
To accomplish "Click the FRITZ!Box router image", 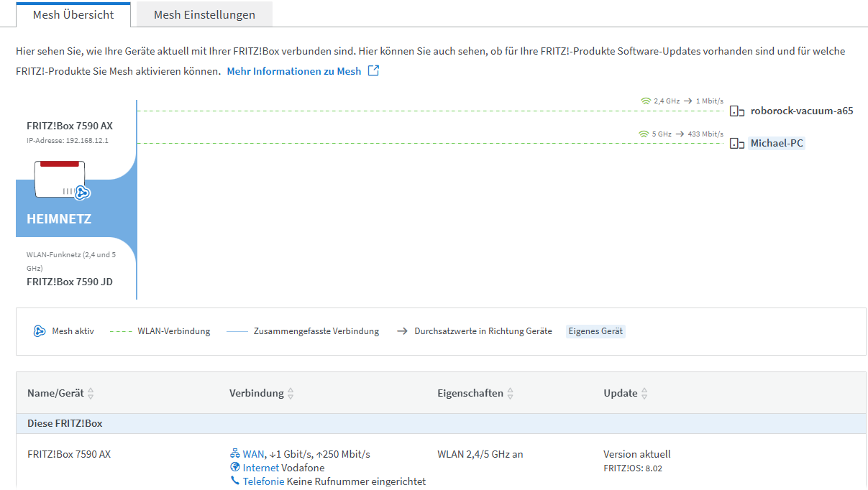I will point(60,180).
